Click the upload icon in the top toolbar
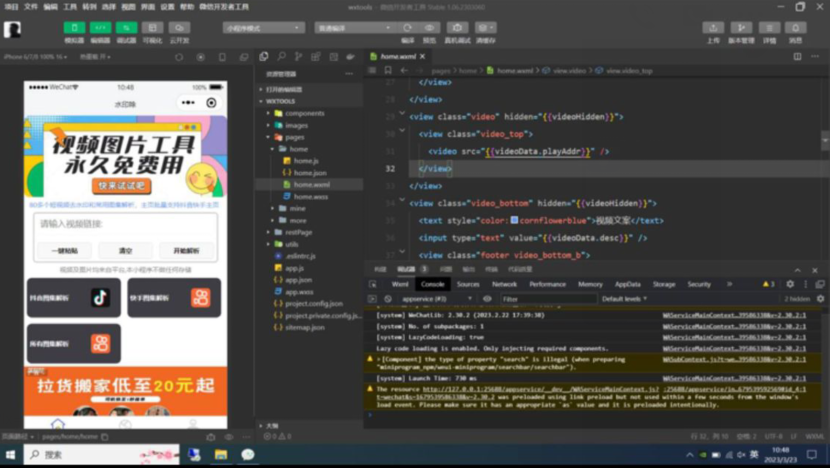Viewport: 830px width, 468px height. [x=713, y=29]
